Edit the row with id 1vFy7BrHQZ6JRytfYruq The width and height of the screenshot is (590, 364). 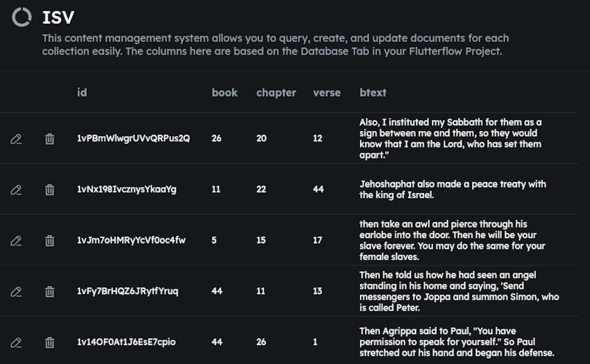tap(16, 291)
